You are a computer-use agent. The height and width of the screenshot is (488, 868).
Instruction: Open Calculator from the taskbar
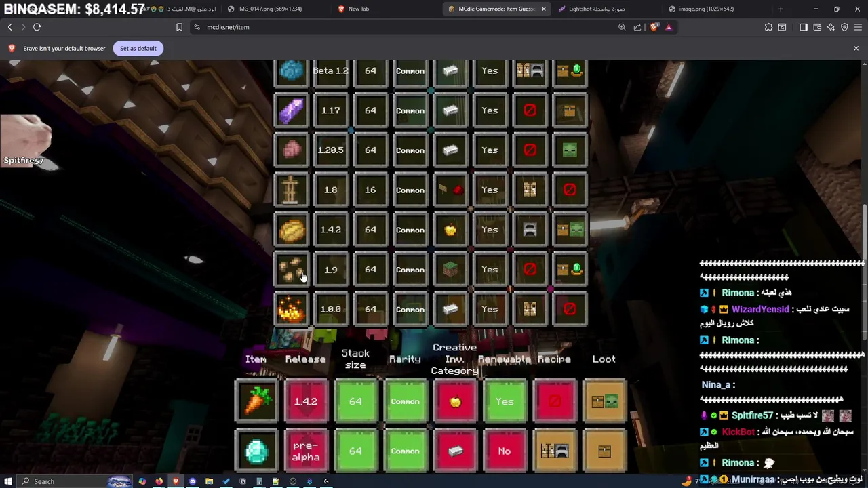pos(259,481)
